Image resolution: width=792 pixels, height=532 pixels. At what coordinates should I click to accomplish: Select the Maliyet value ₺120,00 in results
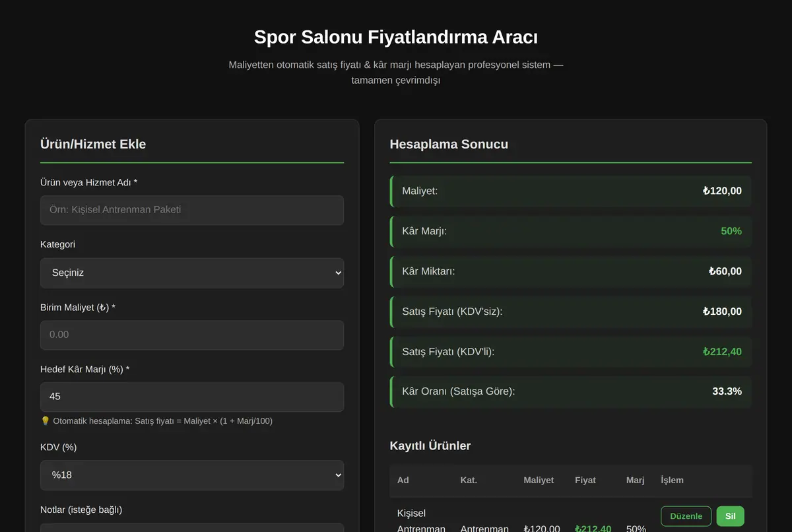point(722,191)
